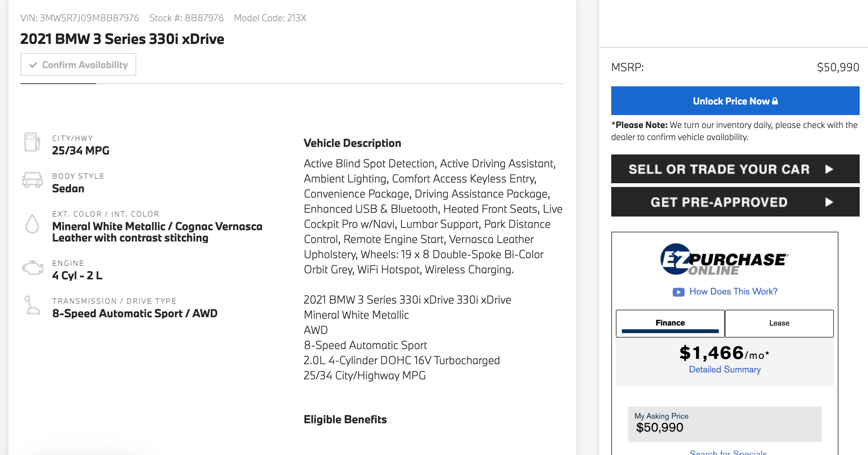Click the EZ Purchase Online logo
Viewport: 868px width, 455px height.
click(724, 259)
